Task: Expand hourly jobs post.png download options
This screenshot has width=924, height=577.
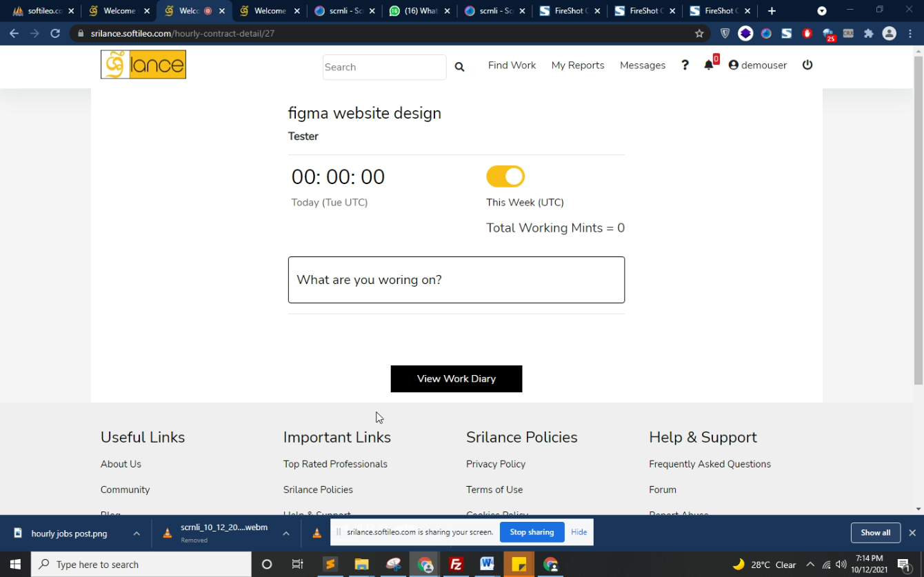Action: click(137, 533)
